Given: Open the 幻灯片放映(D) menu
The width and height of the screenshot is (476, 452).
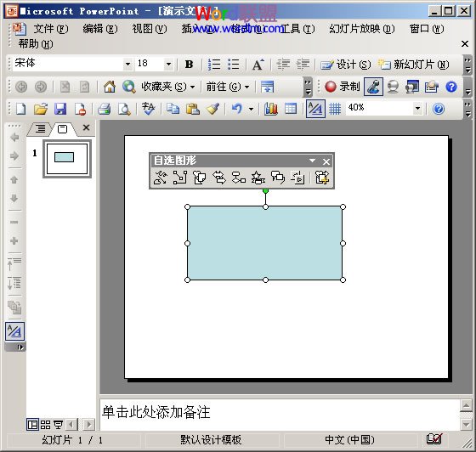Looking at the screenshot, I should 362,29.
